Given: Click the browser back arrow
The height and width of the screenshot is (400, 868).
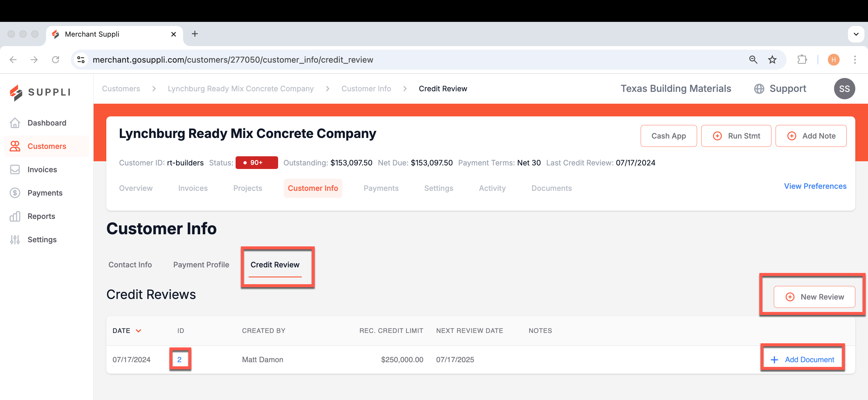Looking at the screenshot, I should [x=13, y=60].
